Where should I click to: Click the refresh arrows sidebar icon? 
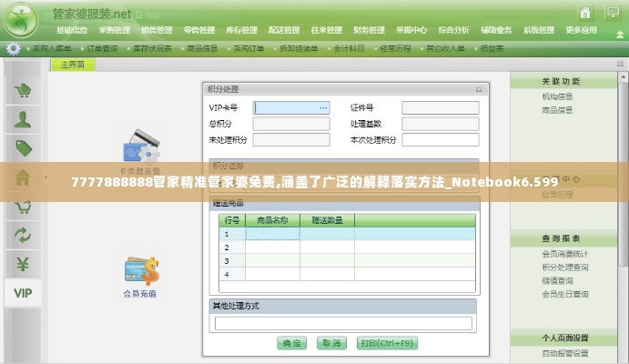(23, 235)
